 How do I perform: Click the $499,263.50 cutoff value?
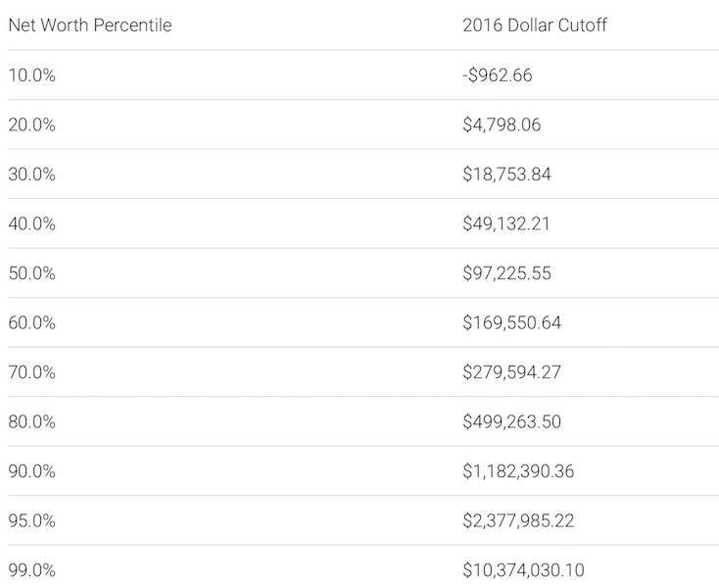(x=511, y=421)
